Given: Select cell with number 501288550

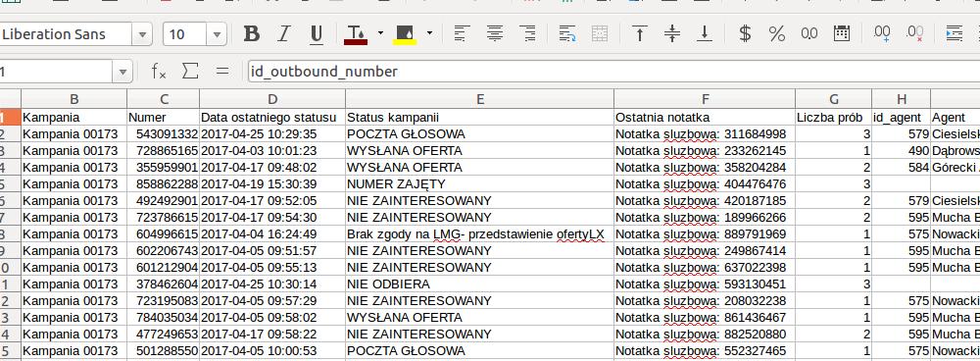Looking at the screenshot, I should coord(164,350).
